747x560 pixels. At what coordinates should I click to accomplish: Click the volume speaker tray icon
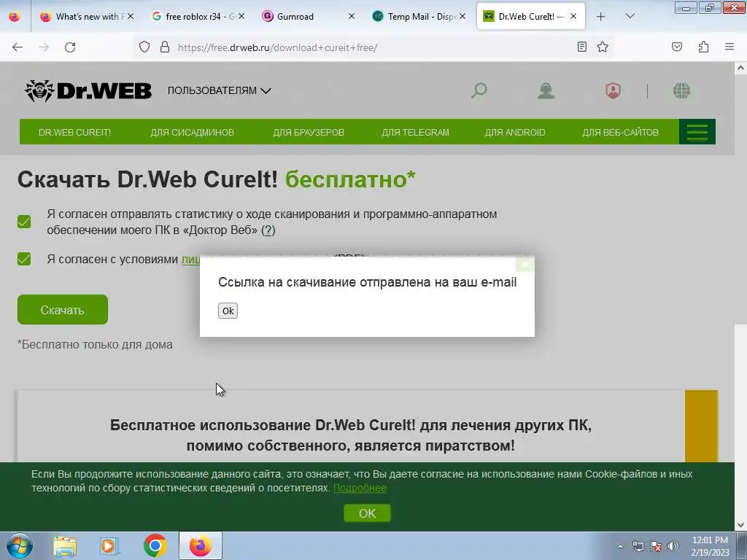coord(673,546)
